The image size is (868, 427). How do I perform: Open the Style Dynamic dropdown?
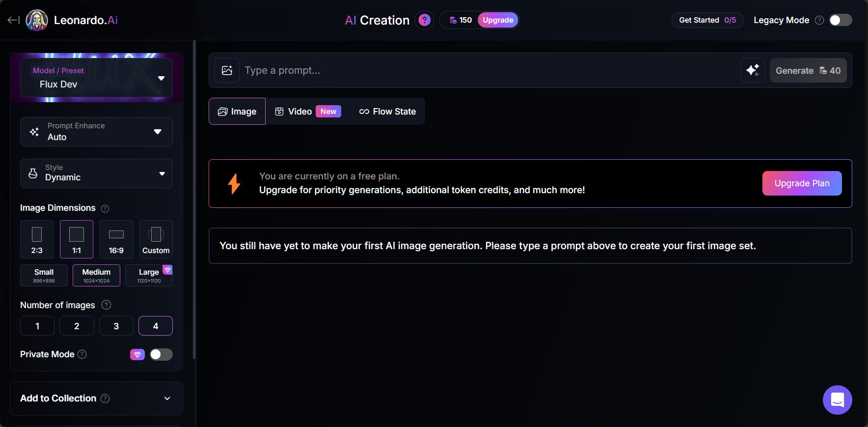click(x=96, y=173)
